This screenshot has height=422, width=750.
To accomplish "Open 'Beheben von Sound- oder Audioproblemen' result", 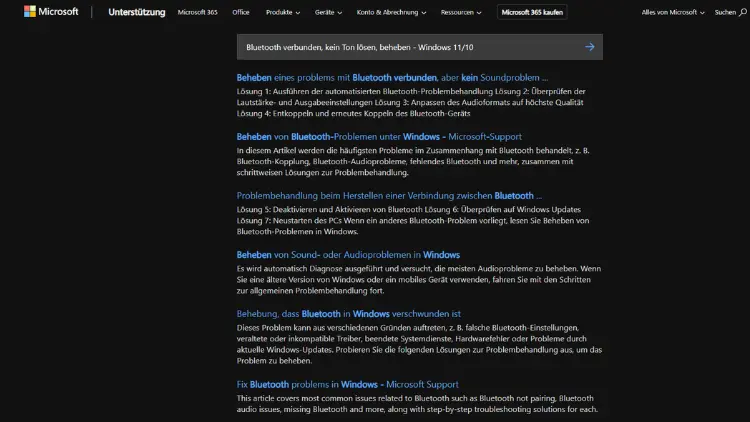I will (348, 255).
